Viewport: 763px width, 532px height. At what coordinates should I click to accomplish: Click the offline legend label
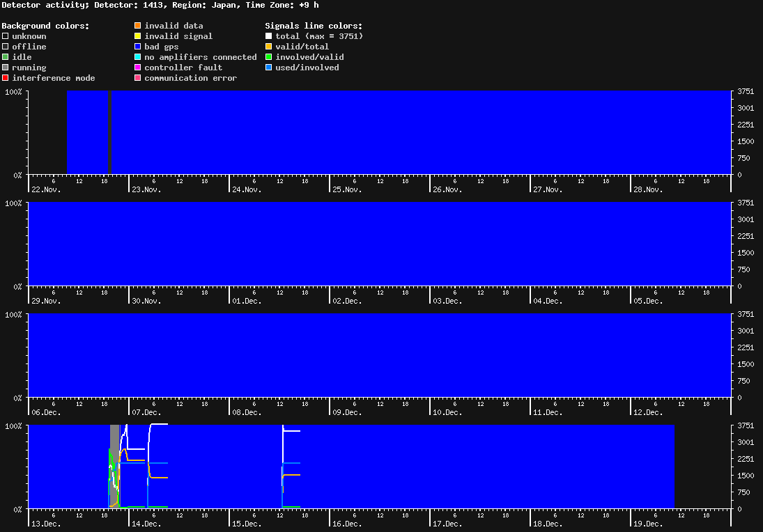pos(29,47)
